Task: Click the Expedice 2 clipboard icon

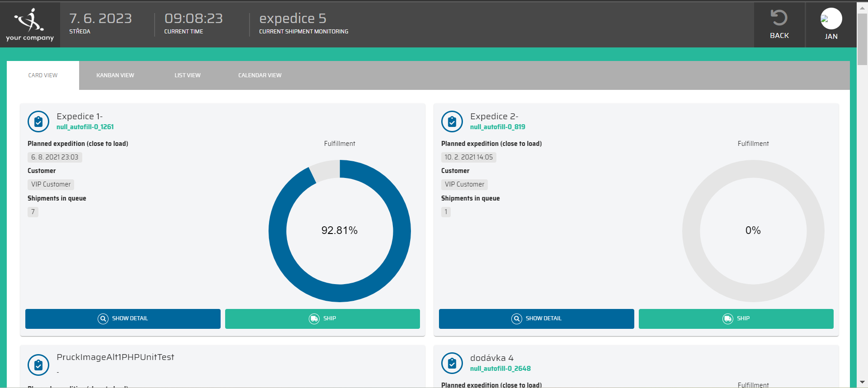Action: click(x=452, y=122)
